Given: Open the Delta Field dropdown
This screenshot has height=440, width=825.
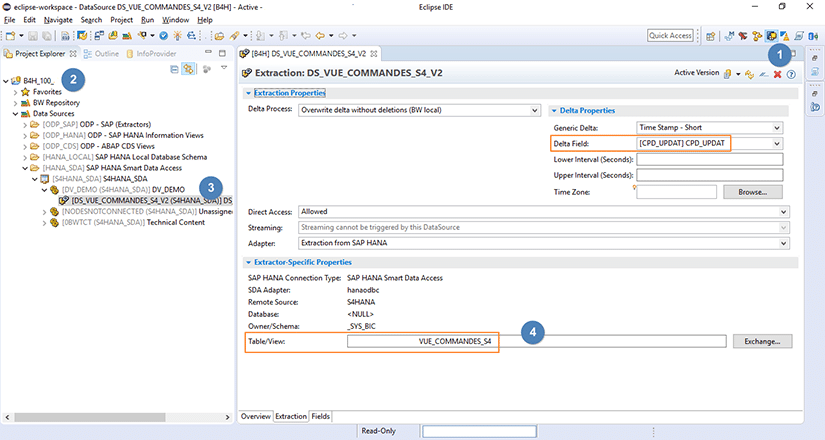Looking at the screenshot, I should tap(777, 143).
